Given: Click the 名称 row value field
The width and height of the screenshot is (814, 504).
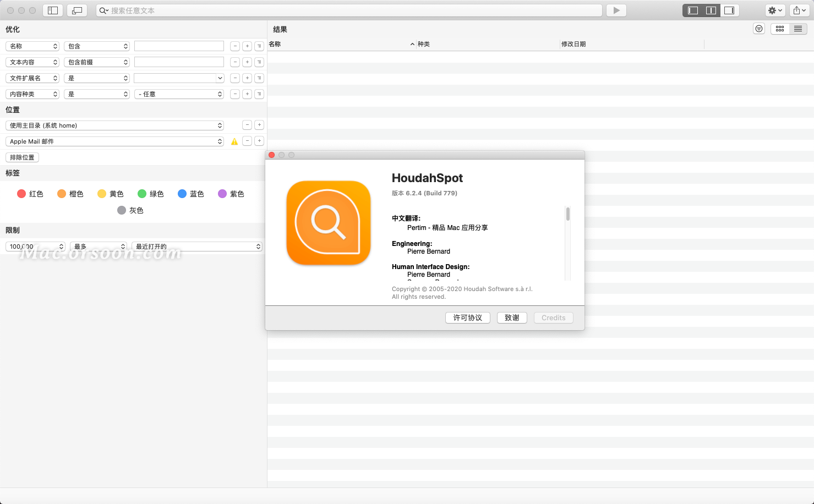Looking at the screenshot, I should (x=179, y=46).
